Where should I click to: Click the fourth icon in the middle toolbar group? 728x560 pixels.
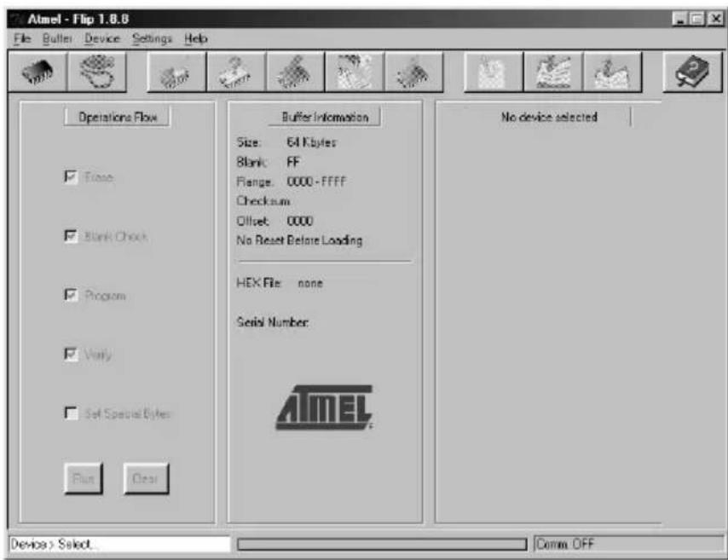(x=355, y=72)
